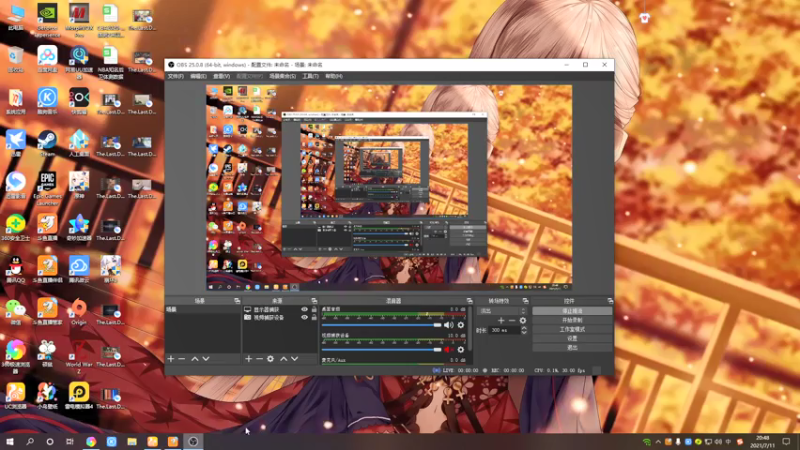Click 开始录制 start recording button
The image size is (800, 450).
click(x=572, y=320)
